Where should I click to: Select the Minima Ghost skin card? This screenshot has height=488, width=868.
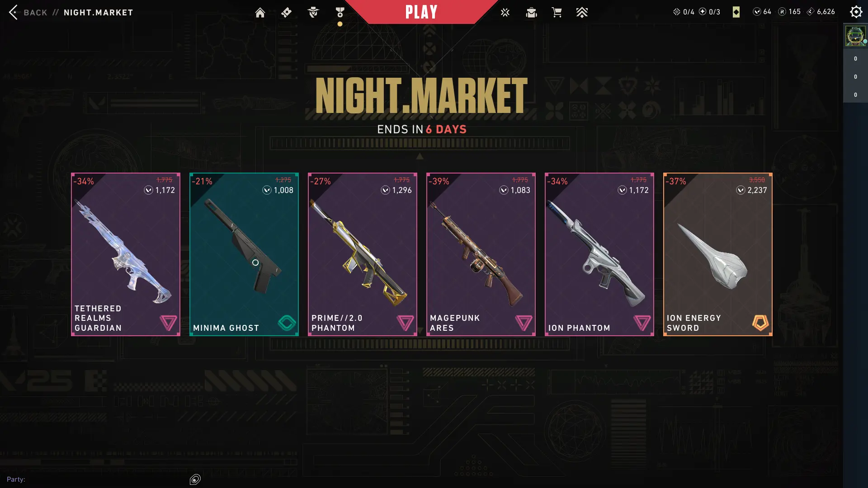pos(244,254)
